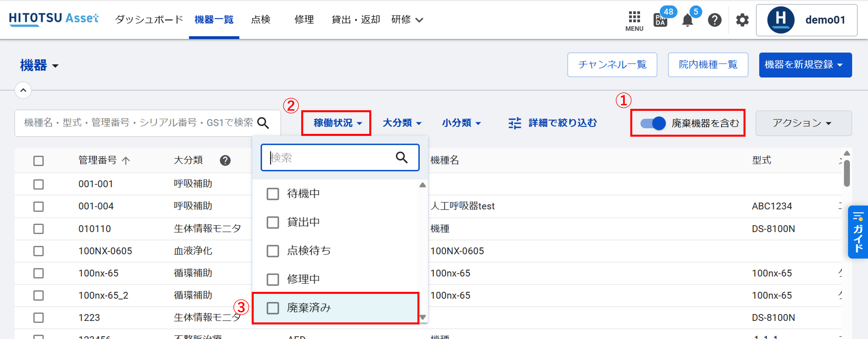Tick the select-all header checkbox
Image resolution: width=868 pixels, height=339 pixels.
[x=38, y=161]
